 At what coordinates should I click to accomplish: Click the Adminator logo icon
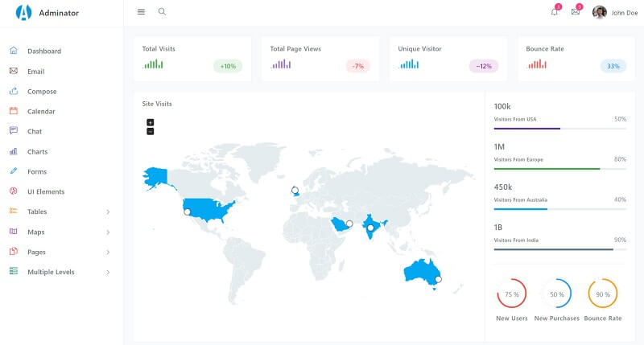point(23,12)
